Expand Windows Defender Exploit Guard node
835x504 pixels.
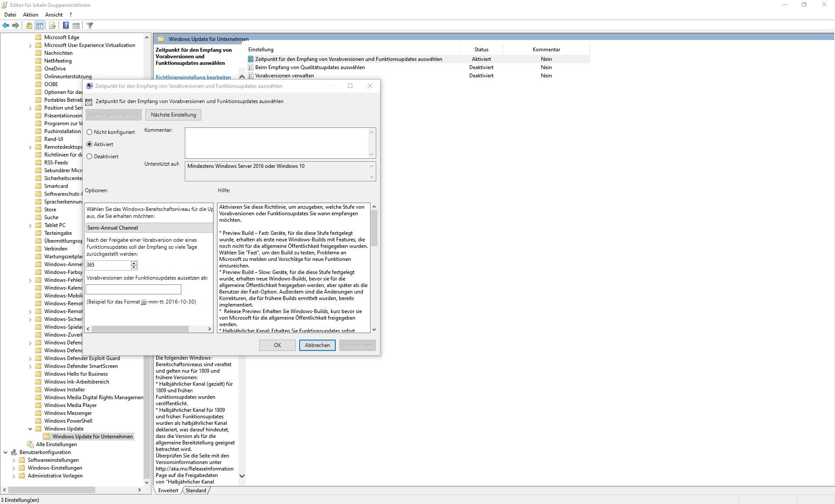(30, 358)
